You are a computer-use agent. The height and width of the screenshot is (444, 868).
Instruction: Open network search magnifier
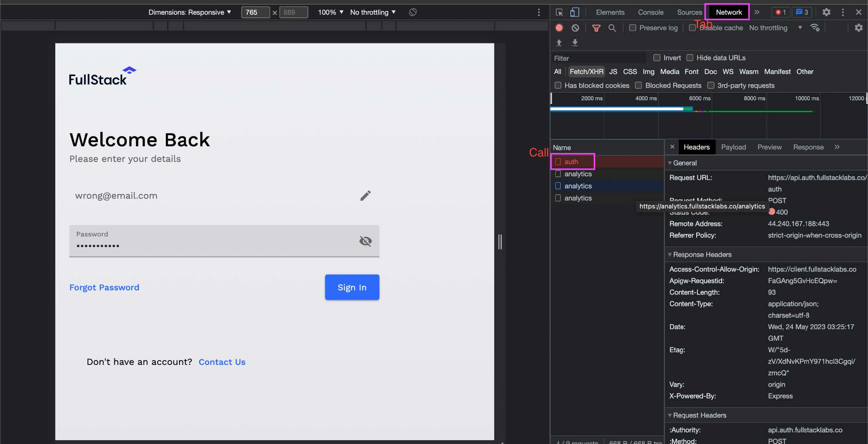tap(612, 28)
